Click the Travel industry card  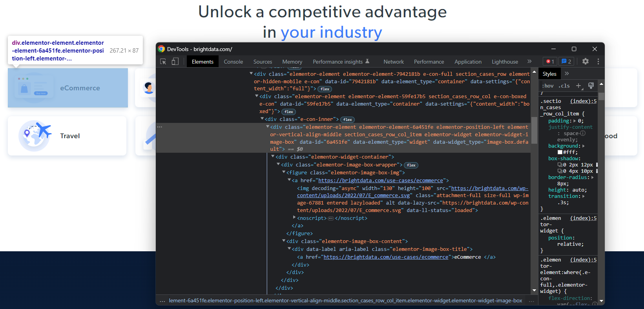click(67, 136)
